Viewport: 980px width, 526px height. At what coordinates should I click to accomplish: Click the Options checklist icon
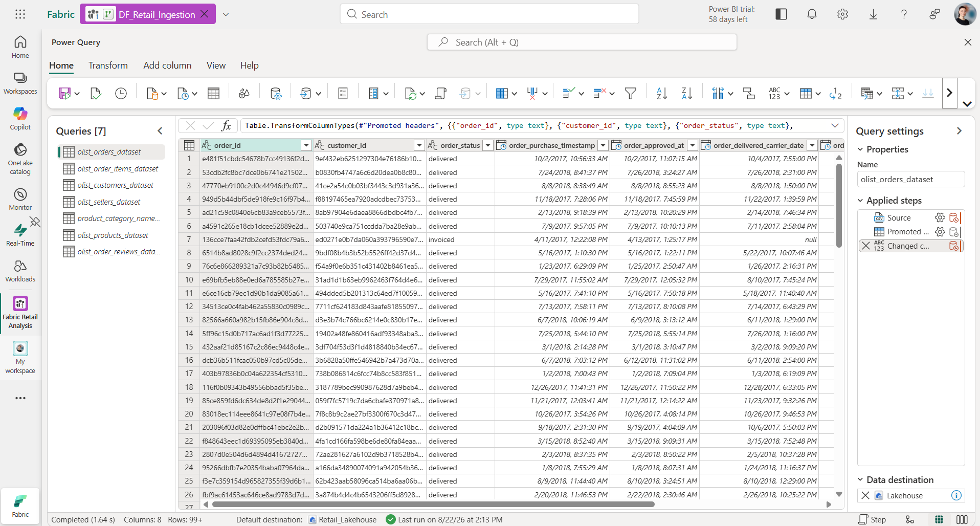coord(343,93)
